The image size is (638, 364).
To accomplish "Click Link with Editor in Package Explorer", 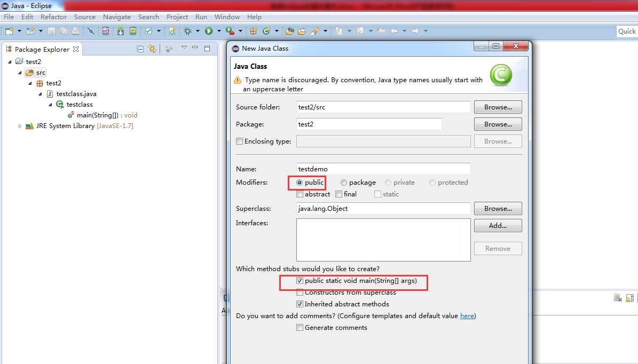I will (x=152, y=49).
